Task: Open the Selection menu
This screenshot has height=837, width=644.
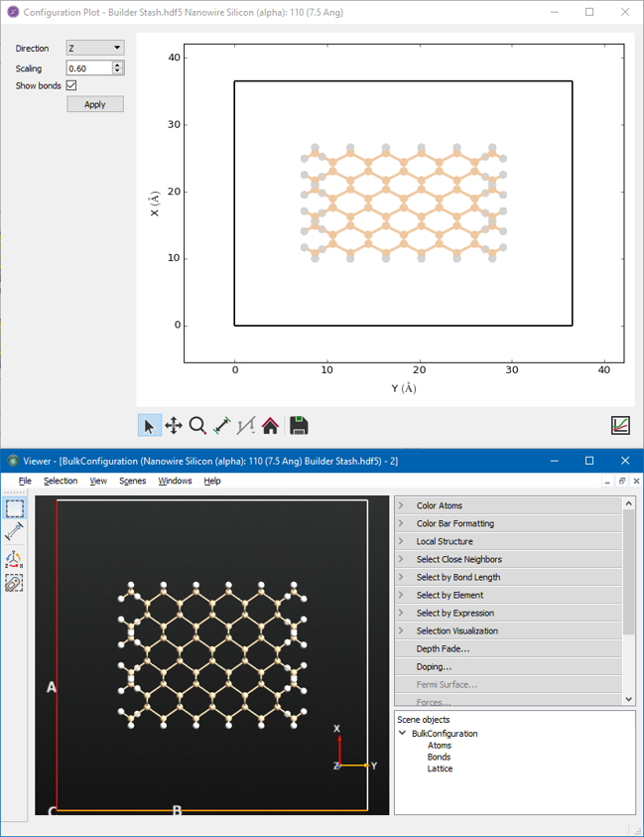Action: pyautogui.click(x=61, y=481)
